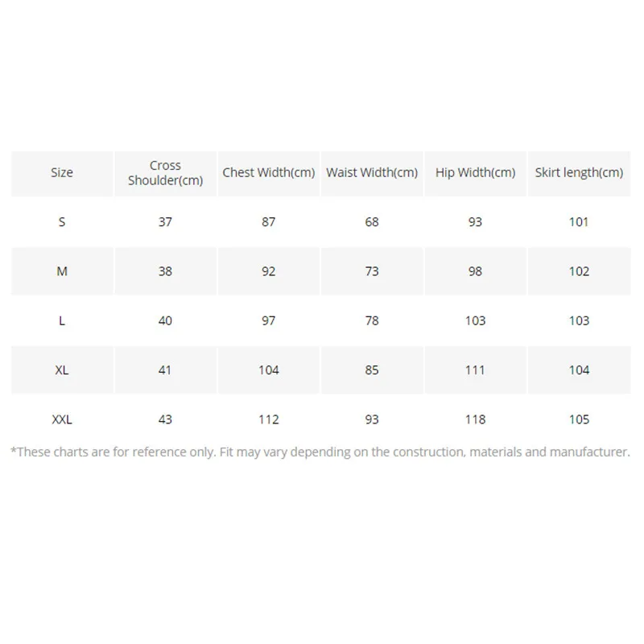The image size is (644, 644).
Task: Select skirt length value 102 for size M
Action: point(579,271)
